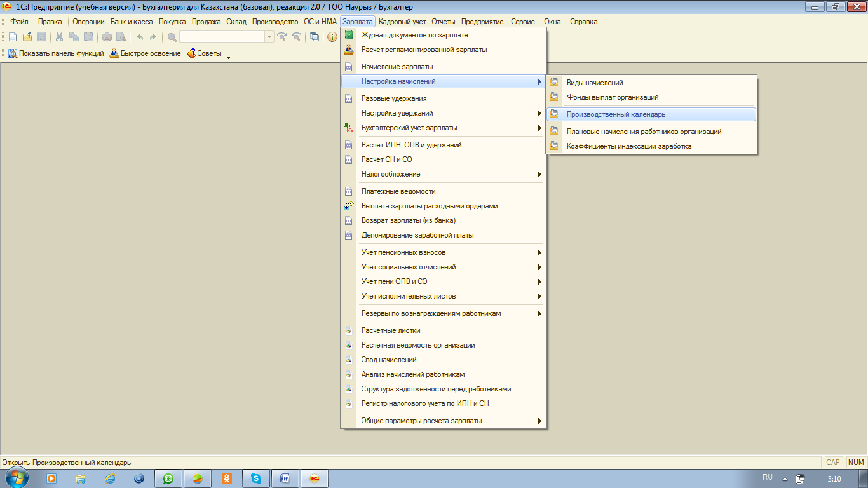Click the magnifier Find toolbar icon

(172, 37)
